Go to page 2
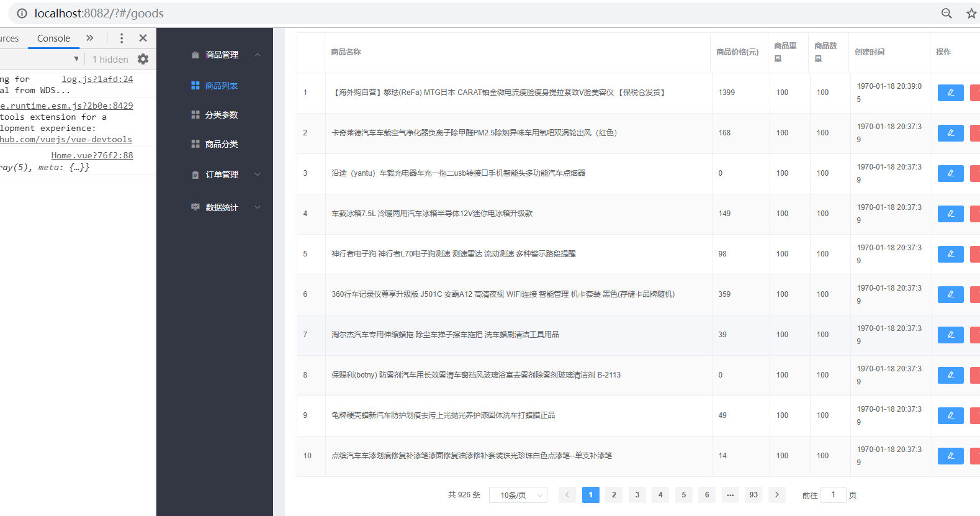 click(x=614, y=495)
